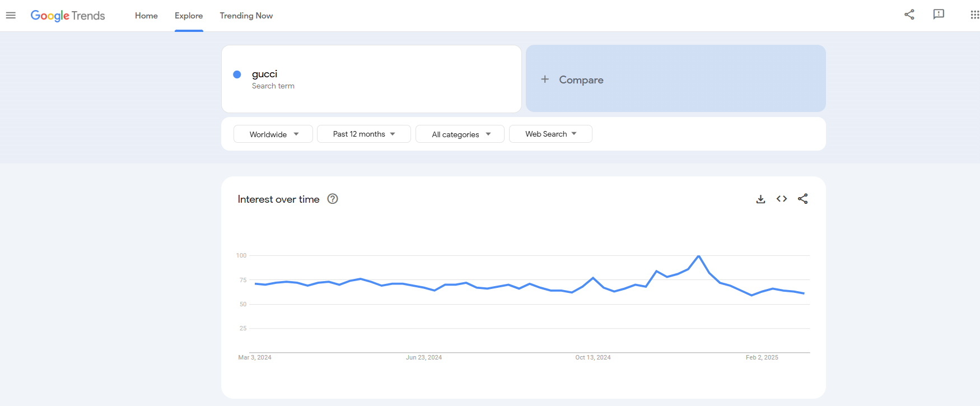Screen dimensions: 980x406
Task: Share this page via header share icon
Action: click(x=909, y=15)
